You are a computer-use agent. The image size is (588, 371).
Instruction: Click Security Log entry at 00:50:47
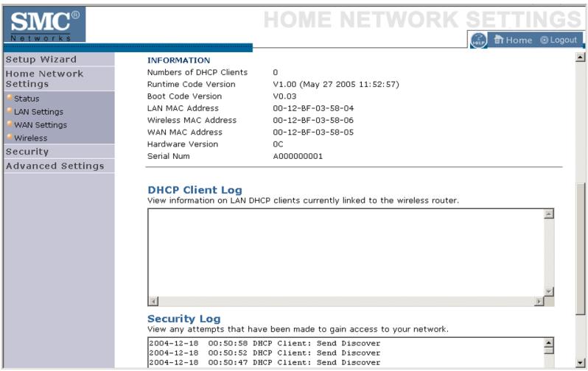(265, 363)
